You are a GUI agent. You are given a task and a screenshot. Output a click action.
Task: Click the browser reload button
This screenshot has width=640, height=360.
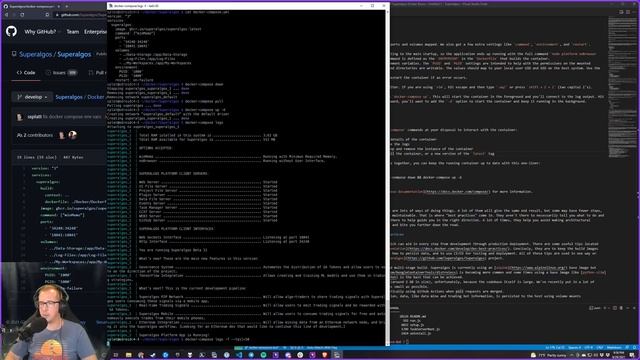click(22, 15)
